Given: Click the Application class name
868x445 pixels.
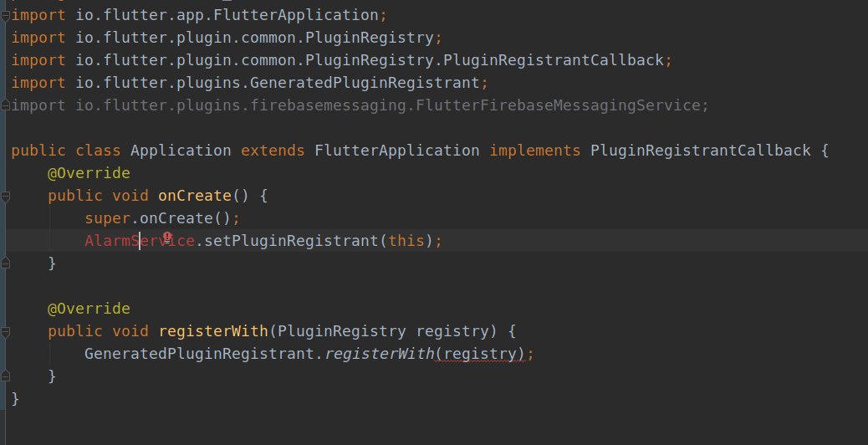Looking at the screenshot, I should [x=181, y=151].
